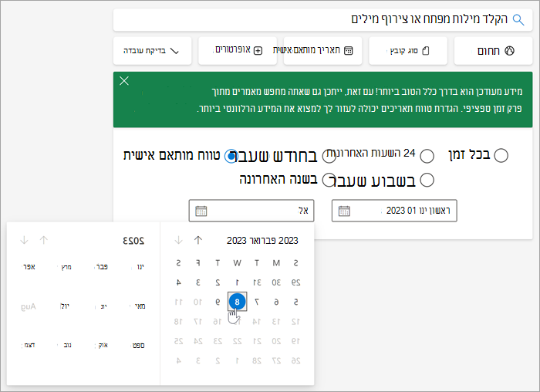Open the אופרטורים operators filter
540x392 pixels.
click(x=238, y=51)
